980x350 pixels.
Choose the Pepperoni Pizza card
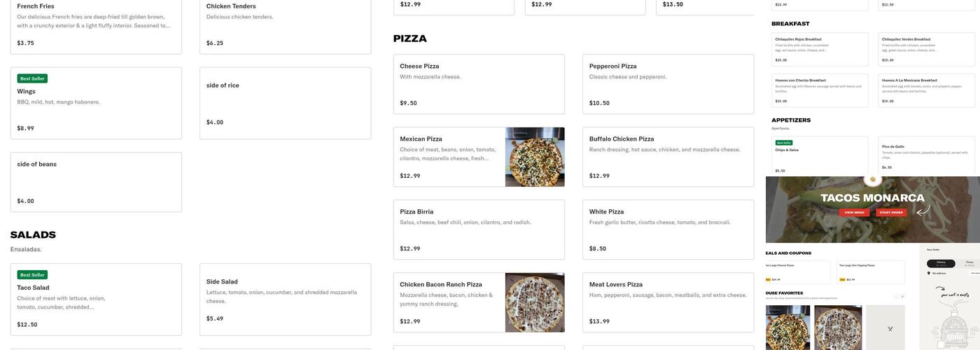668,84
